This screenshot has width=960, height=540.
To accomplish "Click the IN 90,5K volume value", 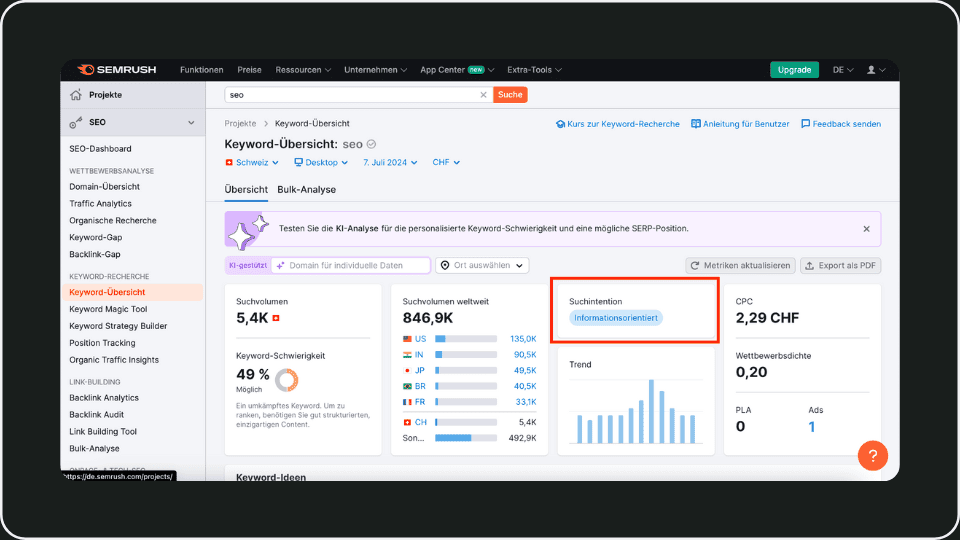I will [525, 354].
